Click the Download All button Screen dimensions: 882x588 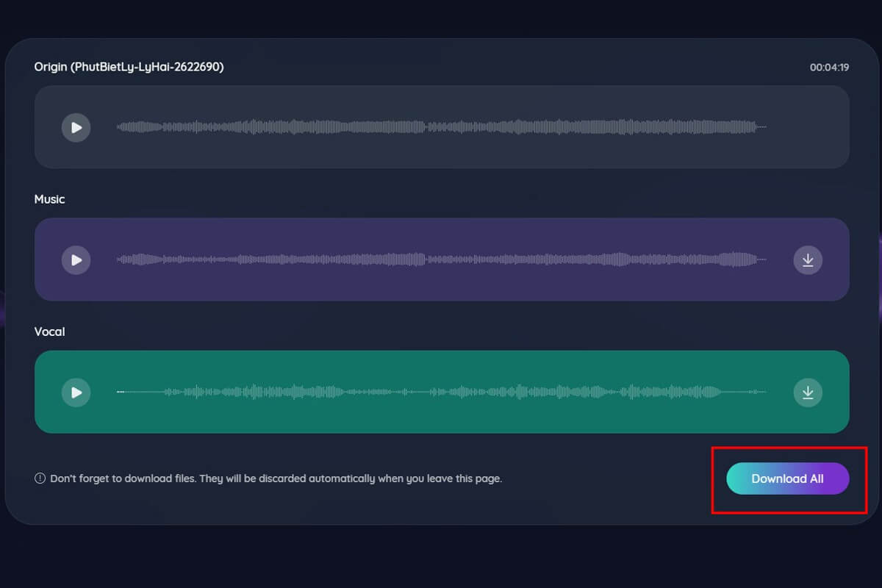tap(787, 478)
